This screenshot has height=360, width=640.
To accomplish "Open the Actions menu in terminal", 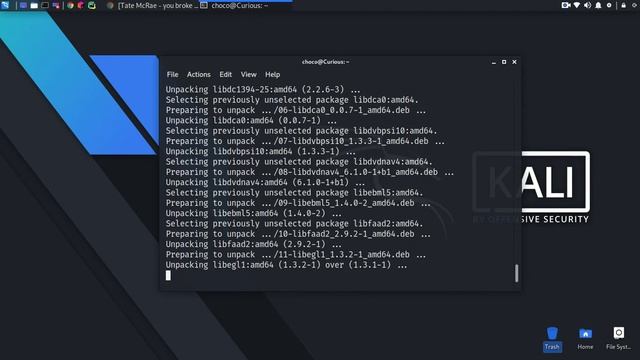I will (x=199, y=74).
